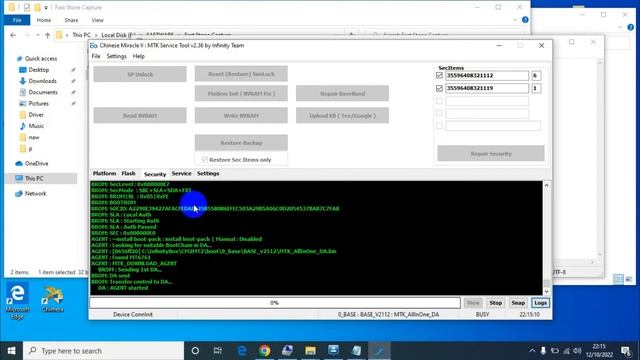Open Windows Start menu
Screen dimensions: 640x360
tap(11, 351)
